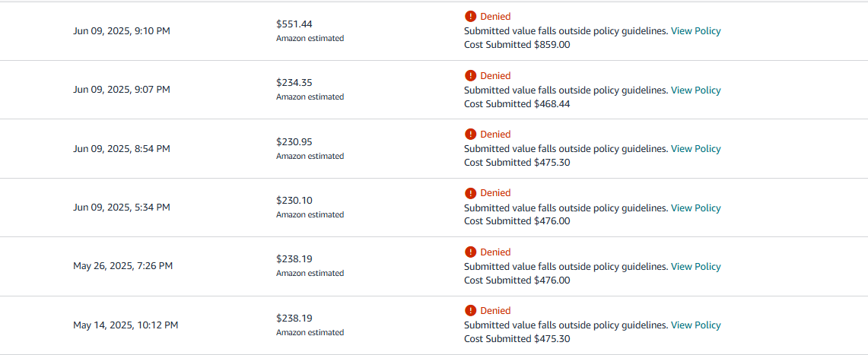Click the Denied status text in 9:07 PM row
The image size is (868, 355).
495,76
